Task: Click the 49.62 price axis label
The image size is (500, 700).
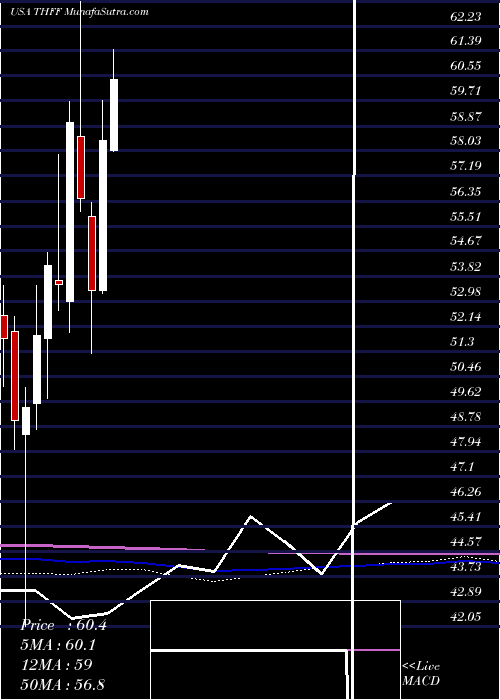Action: coord(466,392)
